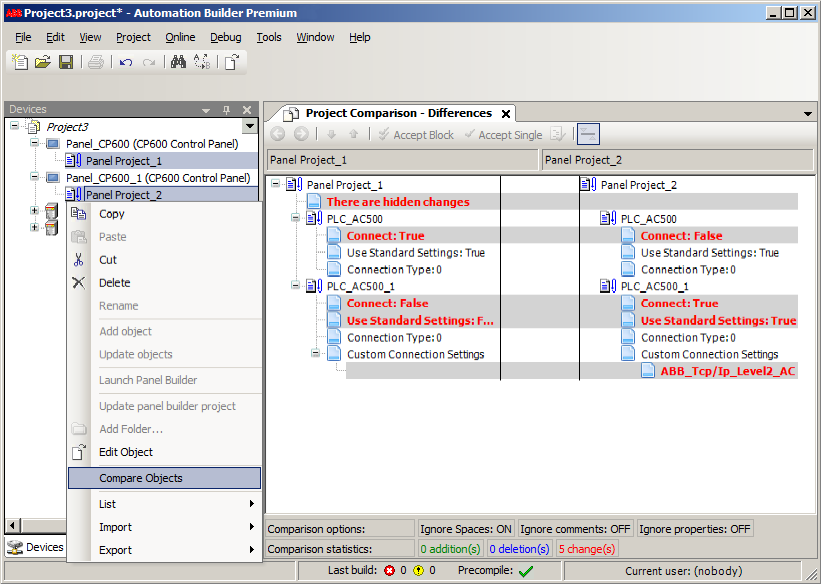821x584 pixels.
Task: Select 'Connect: True' under left PLC_AC500
Action: point(385,236)
